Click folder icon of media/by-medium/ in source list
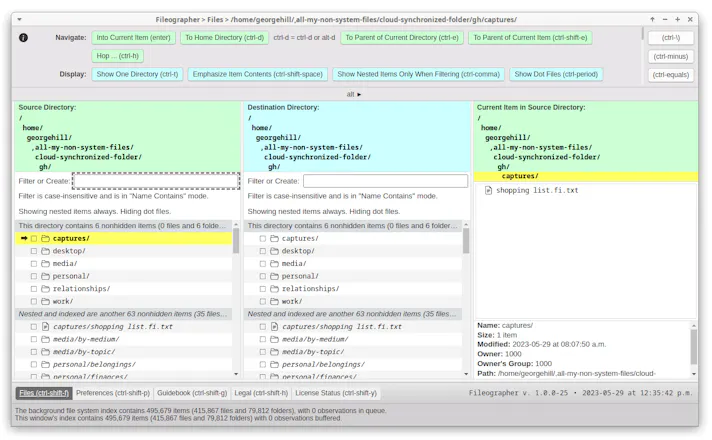The width and height of the screenshot is (712, 440). (x=45, y=339)
